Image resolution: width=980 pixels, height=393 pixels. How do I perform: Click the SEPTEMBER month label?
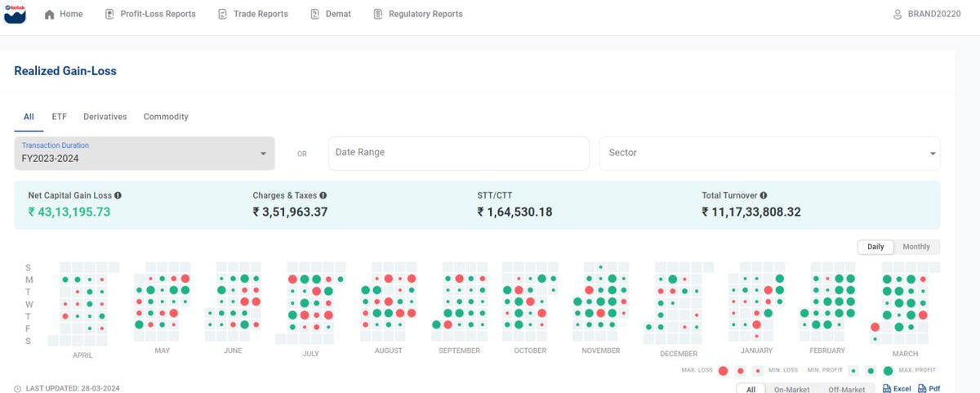(460, 350)
